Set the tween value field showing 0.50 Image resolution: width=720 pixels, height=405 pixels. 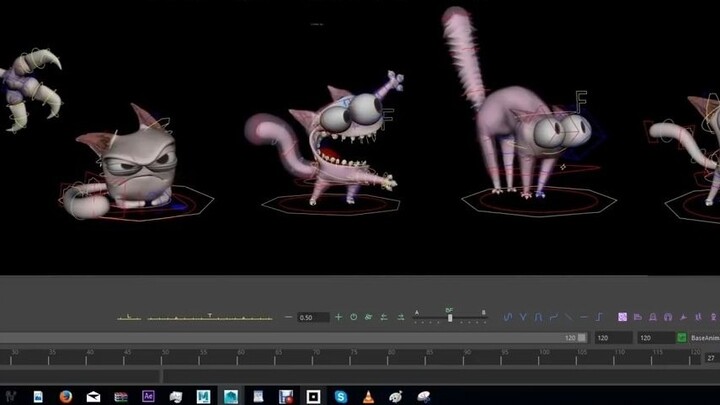coord(313,317)
